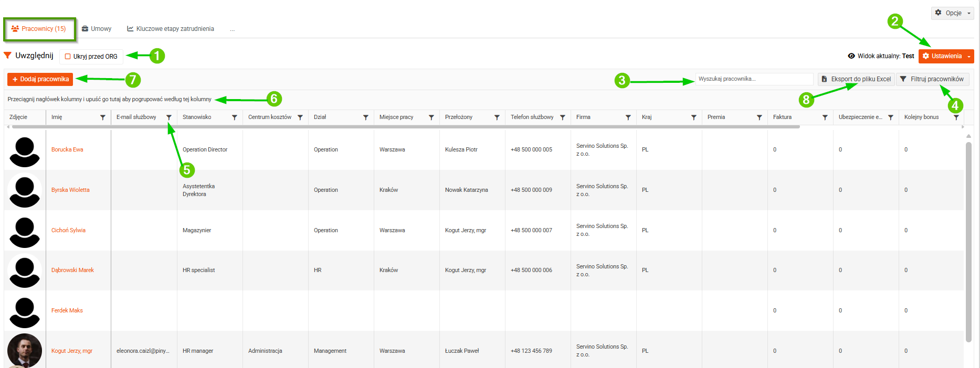Open filter icon for Telefon służbowy column
The width and height of the screenshot is (980, 368).
pyautogui.click(x=563, y=117)
